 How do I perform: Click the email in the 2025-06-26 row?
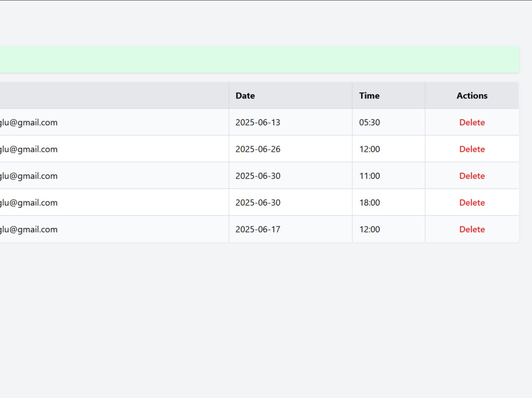pos(29,149)
